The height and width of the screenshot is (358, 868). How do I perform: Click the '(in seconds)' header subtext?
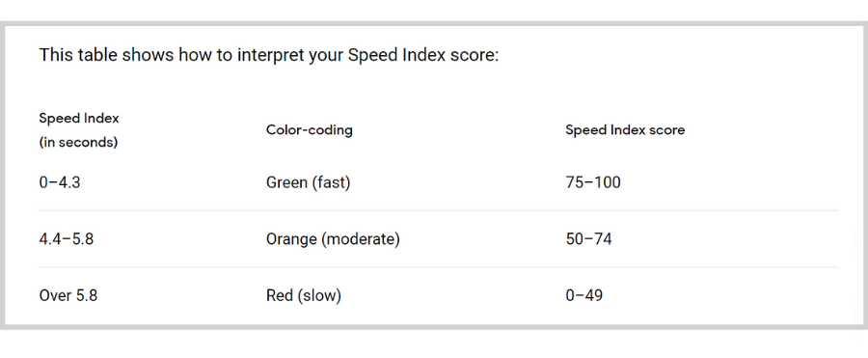coord(79,143)
